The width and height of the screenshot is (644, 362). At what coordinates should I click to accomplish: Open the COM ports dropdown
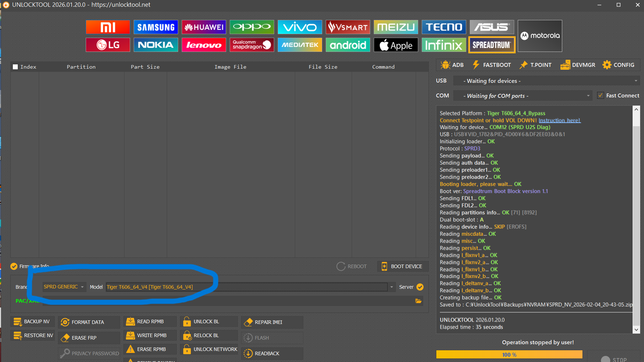523,96
